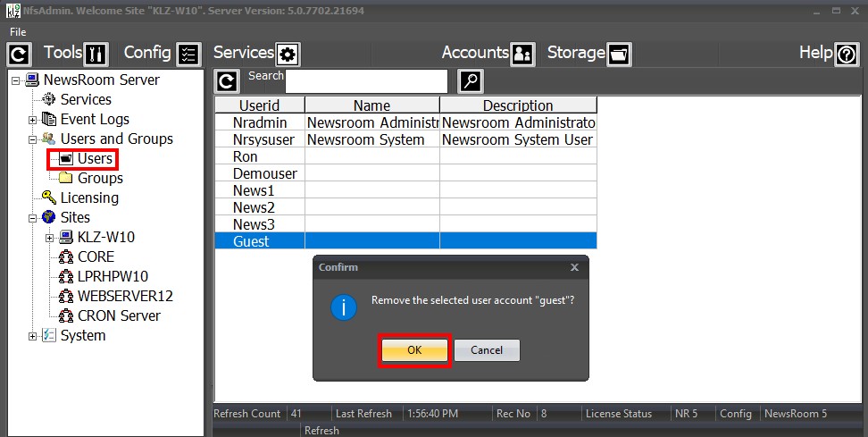Collapse the NewsRoom Server tree node

click(x=15, y=80)
